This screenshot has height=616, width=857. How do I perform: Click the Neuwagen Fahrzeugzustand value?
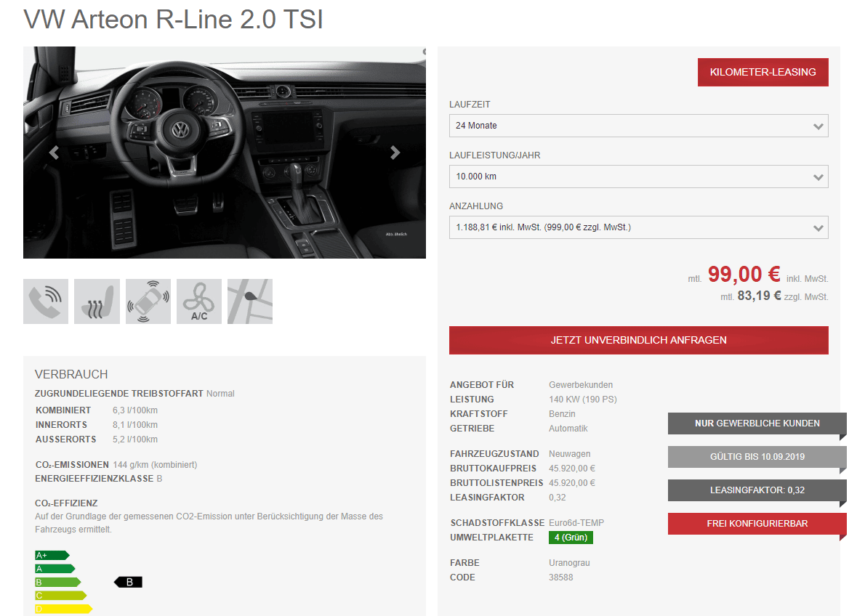pyautogui.click(x=569, y=454)
